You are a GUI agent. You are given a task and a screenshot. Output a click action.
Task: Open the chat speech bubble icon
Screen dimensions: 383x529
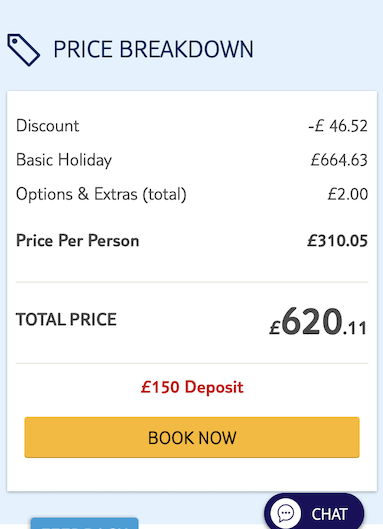click(x=286, y=513)
